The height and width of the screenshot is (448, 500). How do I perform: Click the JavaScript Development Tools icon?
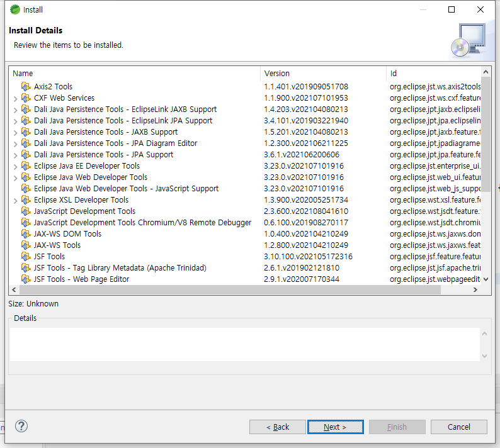(x=26, y=211)
